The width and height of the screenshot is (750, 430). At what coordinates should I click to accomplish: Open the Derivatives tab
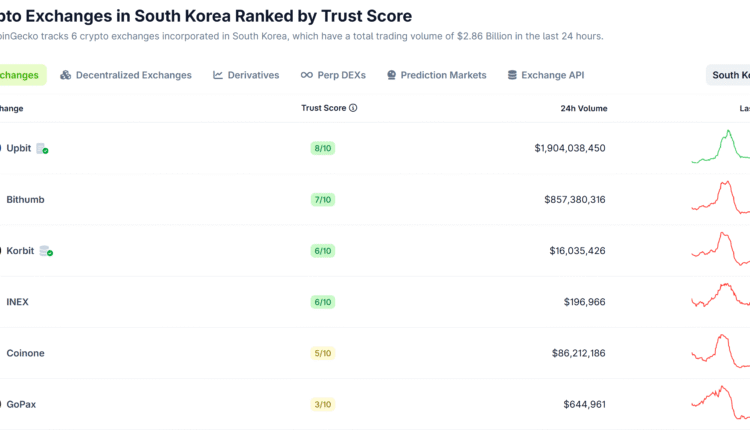click(x=253, y=75)
